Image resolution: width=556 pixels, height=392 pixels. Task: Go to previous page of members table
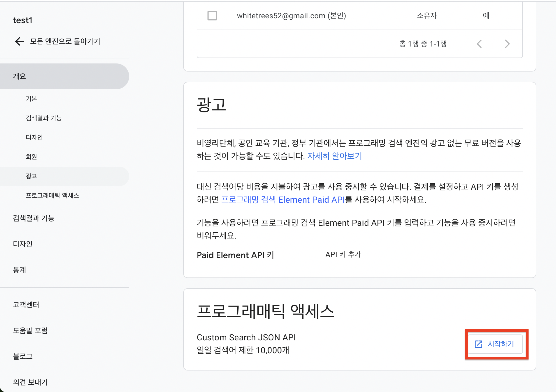point(479,44)
